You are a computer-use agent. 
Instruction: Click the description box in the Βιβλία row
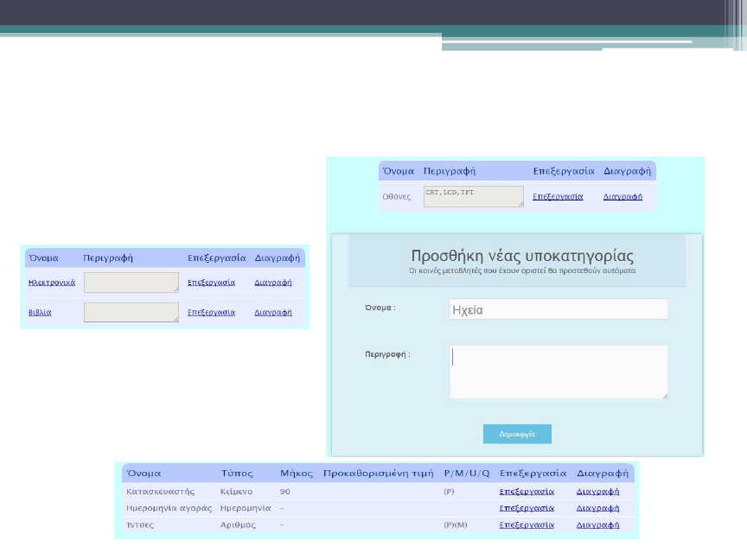pyautogui.click(x=131, y=313)
